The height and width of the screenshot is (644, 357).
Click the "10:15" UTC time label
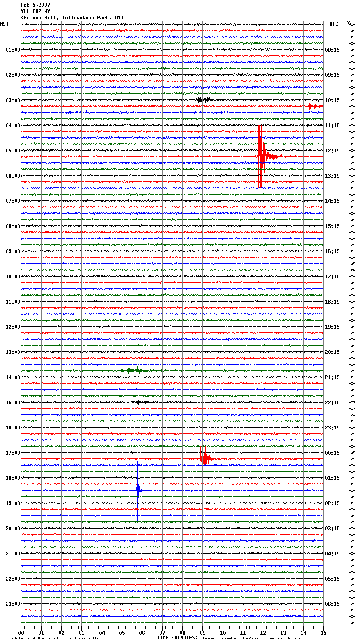[x=332, y=100]
